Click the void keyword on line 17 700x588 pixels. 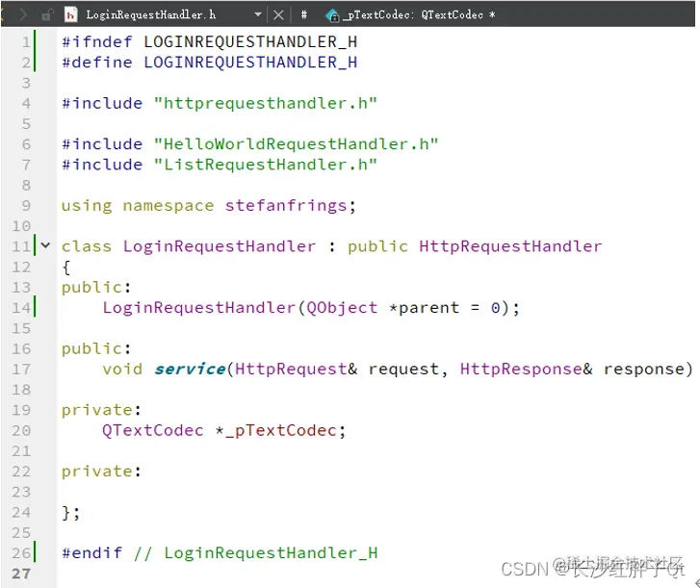point(122,369)
